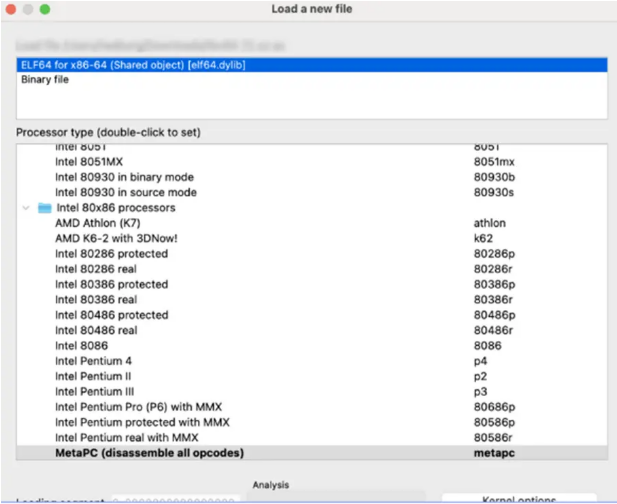Choose AMD K6-2 with 3DNow! processor

click(312, 238)
